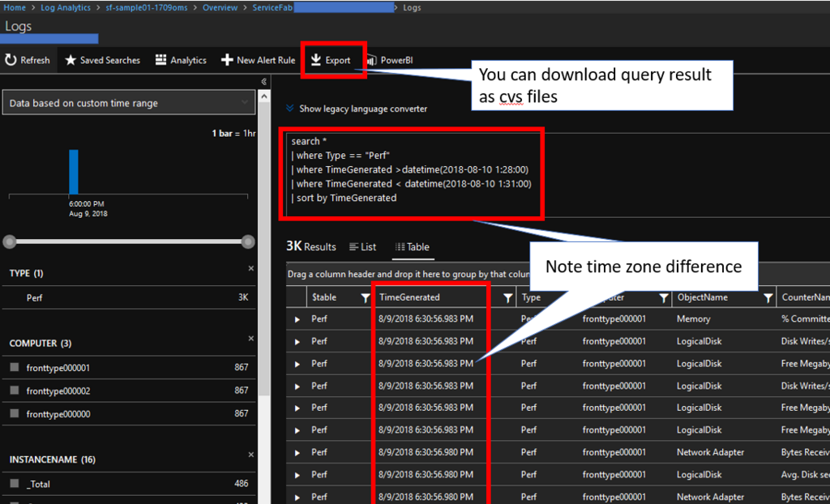Image resolution: width=830 pixels, height=504 pixels.
Task: Create a New Alert Rule
Action: click(258, 60)
